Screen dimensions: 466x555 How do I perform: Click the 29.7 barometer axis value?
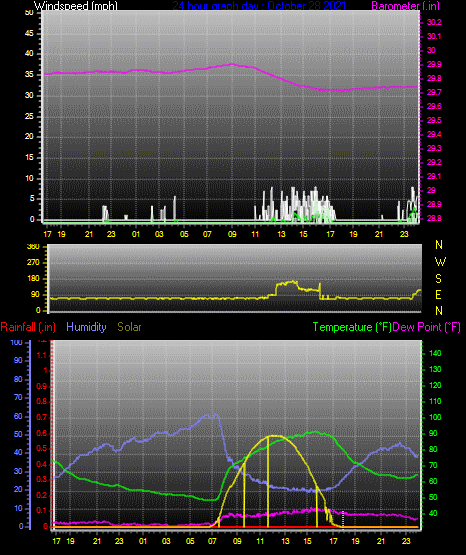tap(434, 92)
